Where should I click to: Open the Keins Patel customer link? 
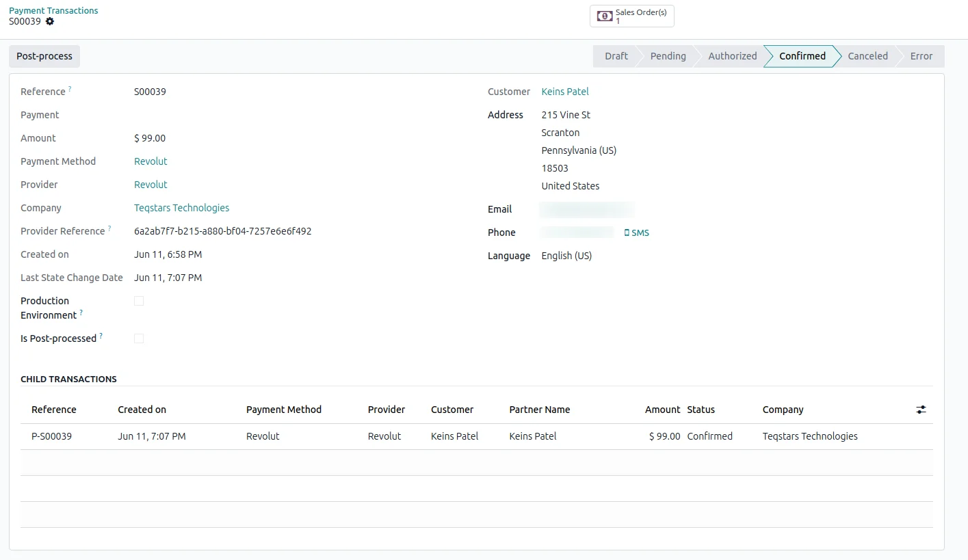(x=565, y=92)
